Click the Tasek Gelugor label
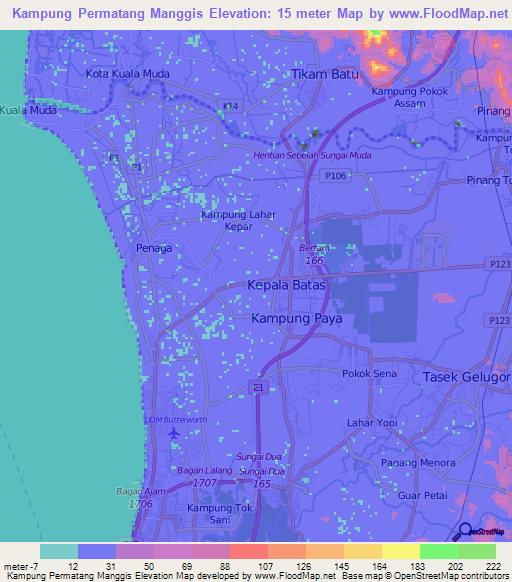This screenshot has height=582, width=512. point(467,377)
